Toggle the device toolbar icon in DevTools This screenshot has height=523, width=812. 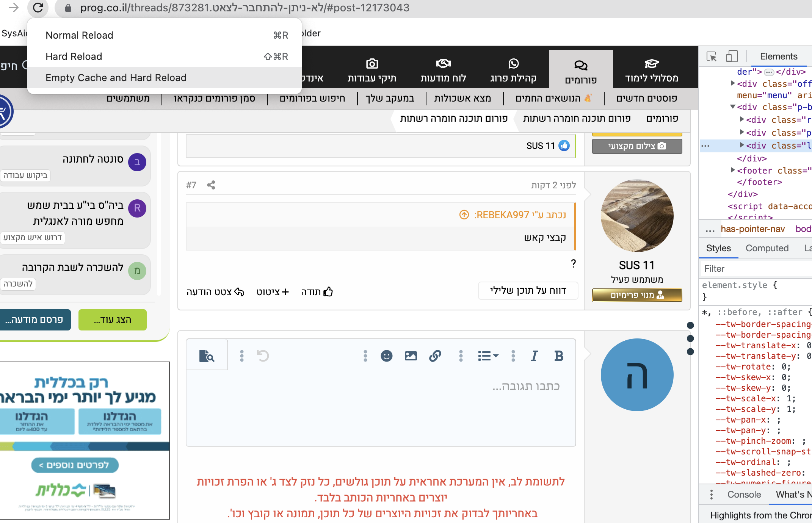click(x=732, y=57)
